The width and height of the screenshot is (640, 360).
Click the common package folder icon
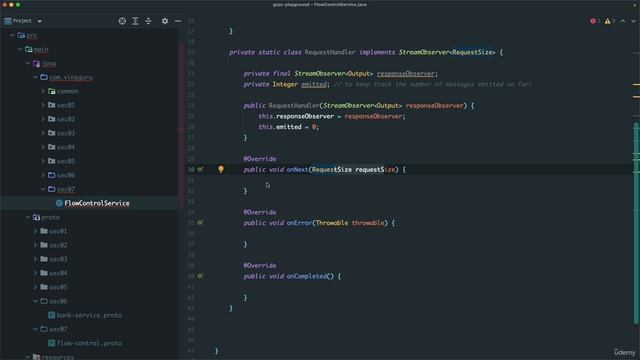[52, 91]
